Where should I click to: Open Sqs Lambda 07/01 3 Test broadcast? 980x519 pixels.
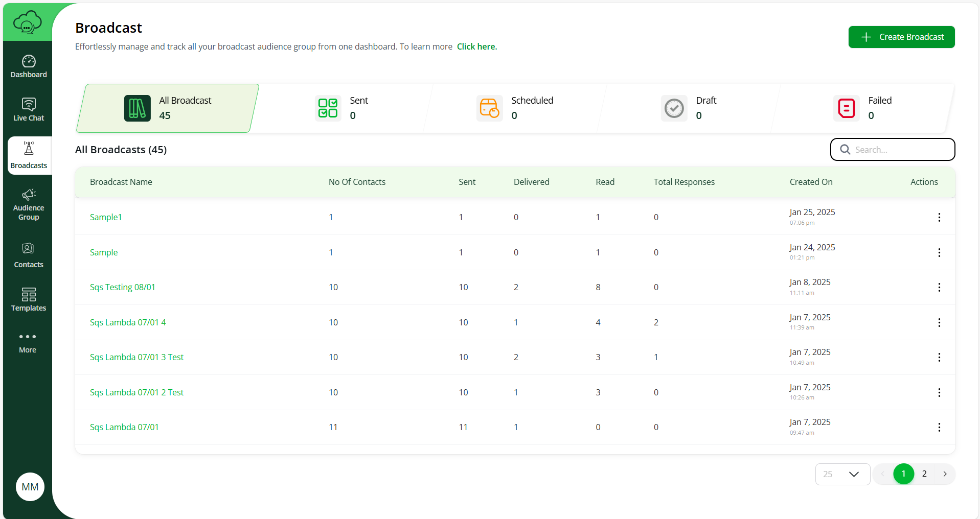(136, 357)
